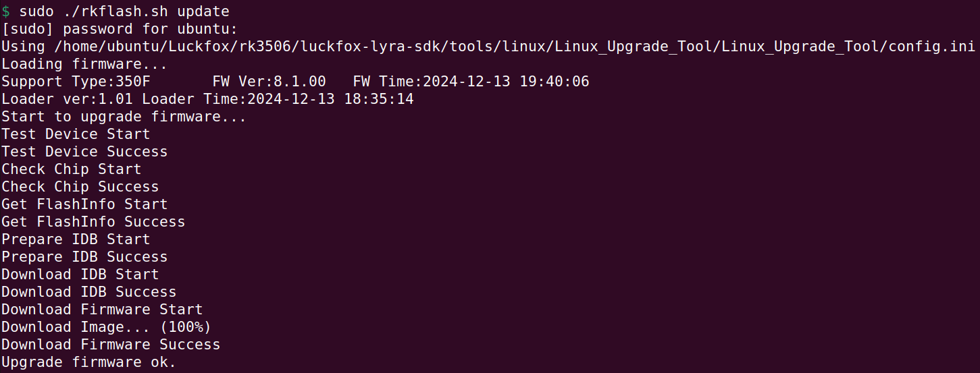Click the "Loading firmware..." line
Viewport: 980px width, 373px height.
tap(84, 64)
